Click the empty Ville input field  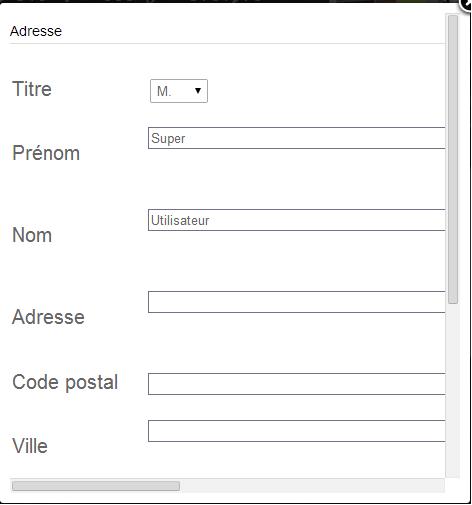click(297, 431)
